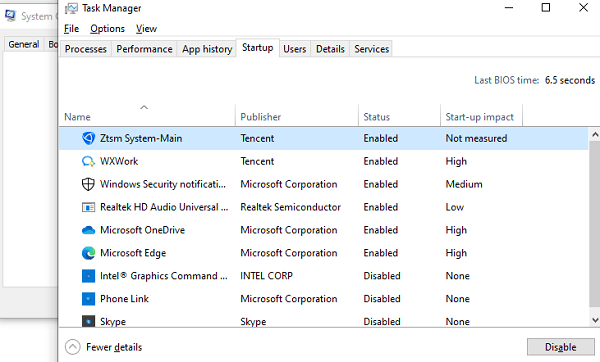
Task: Open the File menu
Action: point(72,29)
